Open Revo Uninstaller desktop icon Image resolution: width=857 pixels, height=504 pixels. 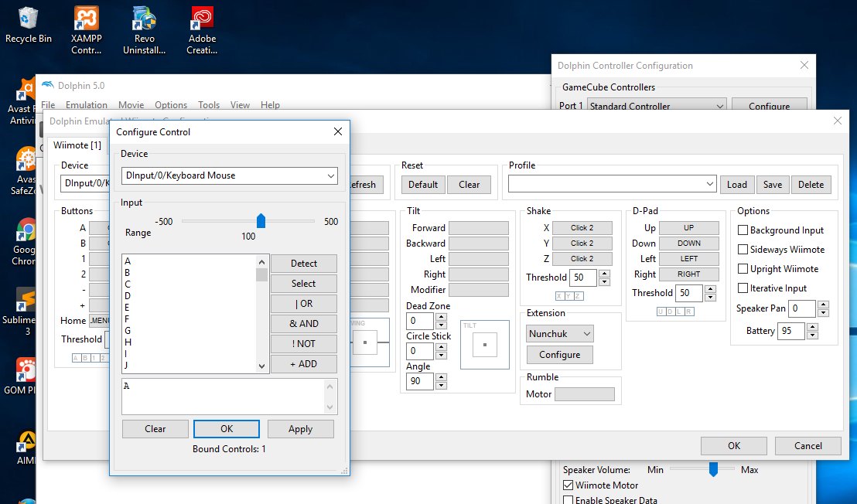pos(145,30)
